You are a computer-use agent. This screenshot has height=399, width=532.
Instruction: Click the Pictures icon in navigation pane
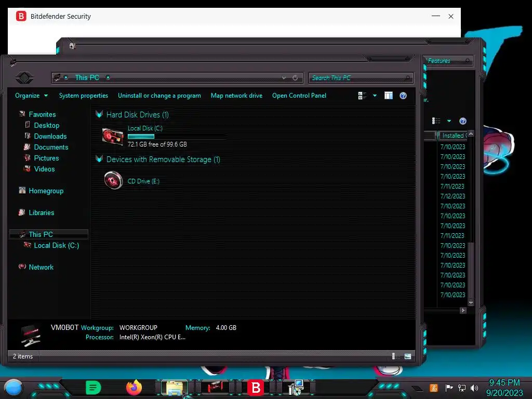[x=28, y=157]
